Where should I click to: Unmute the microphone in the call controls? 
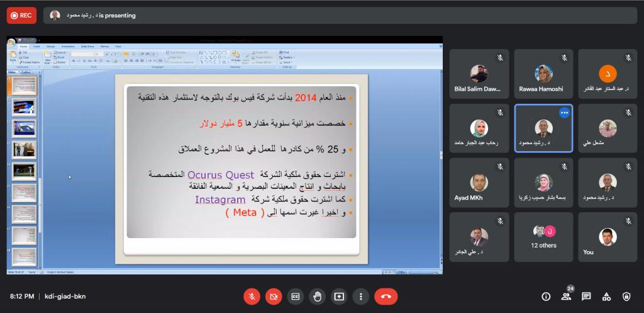[x=252, y=296]
